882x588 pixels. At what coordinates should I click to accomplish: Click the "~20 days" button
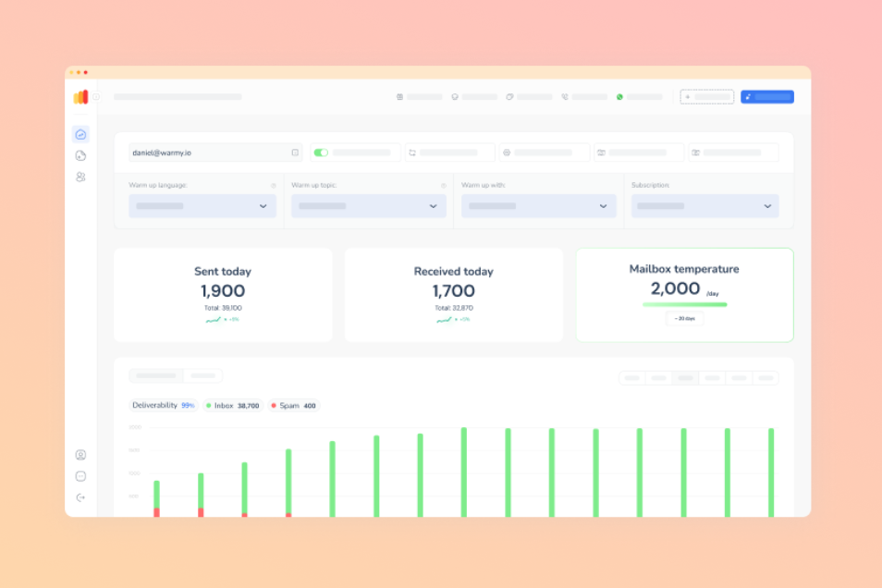click(684, 318)
